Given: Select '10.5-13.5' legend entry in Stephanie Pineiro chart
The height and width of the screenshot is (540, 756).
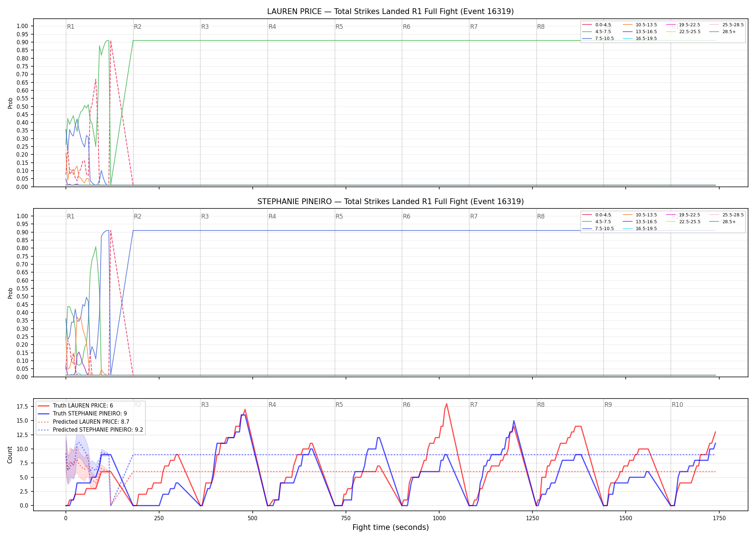Looking at the screenshot, I should [x=640, y=215].
